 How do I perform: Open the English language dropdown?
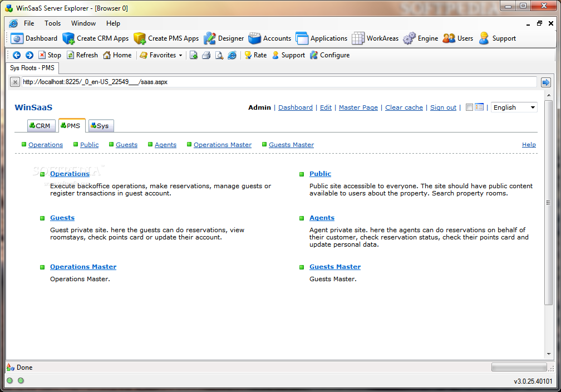pyautogui.click(x=514, y=107)
